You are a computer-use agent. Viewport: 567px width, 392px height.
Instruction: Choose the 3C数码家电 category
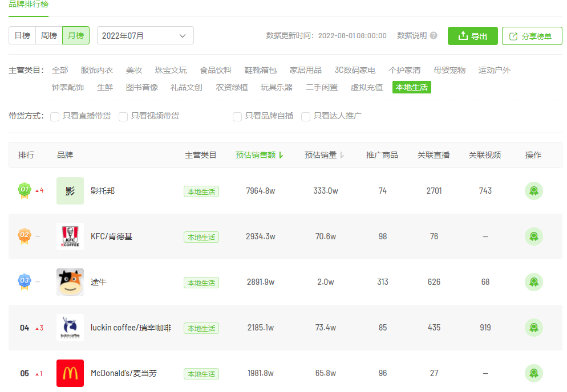point(355,70)
